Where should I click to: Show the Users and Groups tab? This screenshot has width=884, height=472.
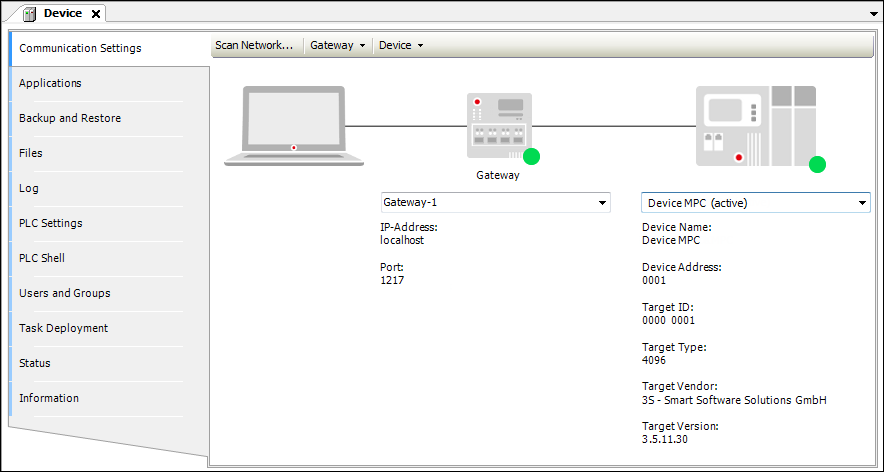tap(65, 293)
